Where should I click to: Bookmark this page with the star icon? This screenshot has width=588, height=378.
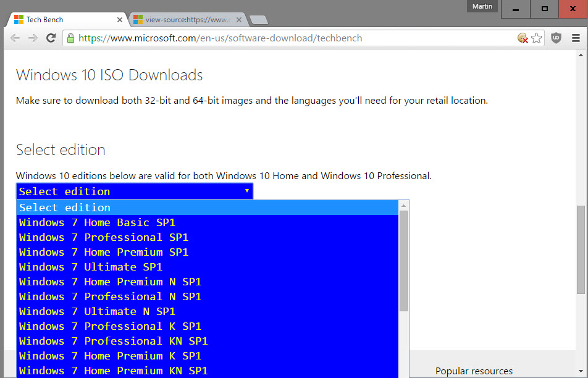pos(537,38)
